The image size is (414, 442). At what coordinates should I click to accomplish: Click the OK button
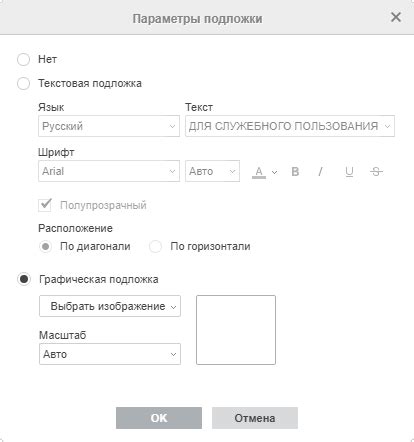click(159, 418)
